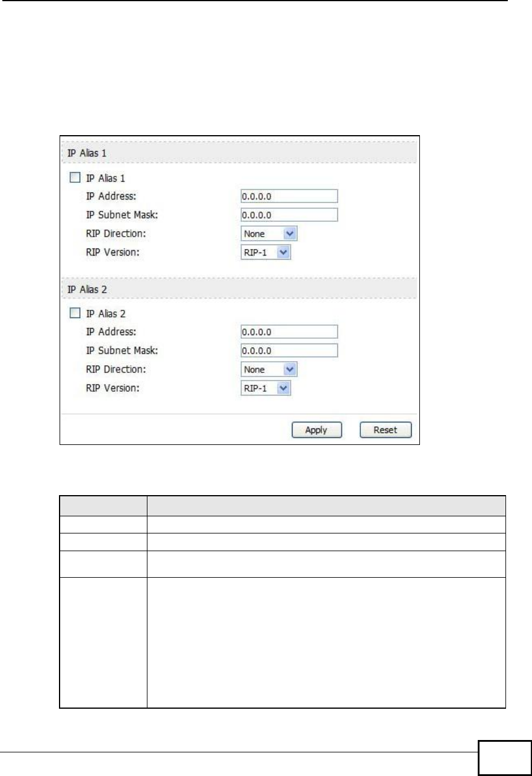532x776 pixels.
Task: Click the IP Subnet Mask field for IP Alias 2
Action: coord(289,351)
